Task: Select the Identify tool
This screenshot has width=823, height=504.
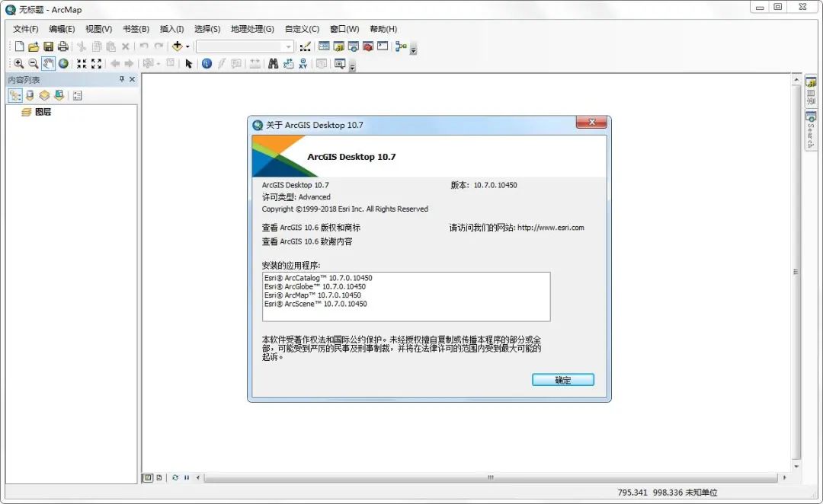Action: (206, 64)
